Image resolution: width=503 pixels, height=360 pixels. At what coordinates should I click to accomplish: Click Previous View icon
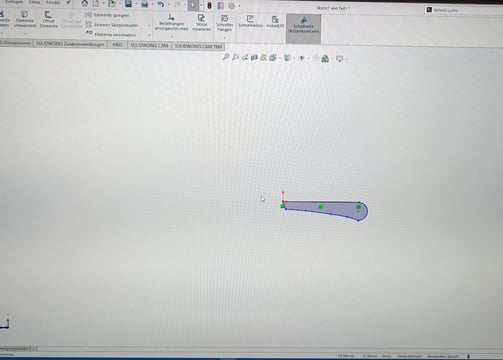point(245,57)
